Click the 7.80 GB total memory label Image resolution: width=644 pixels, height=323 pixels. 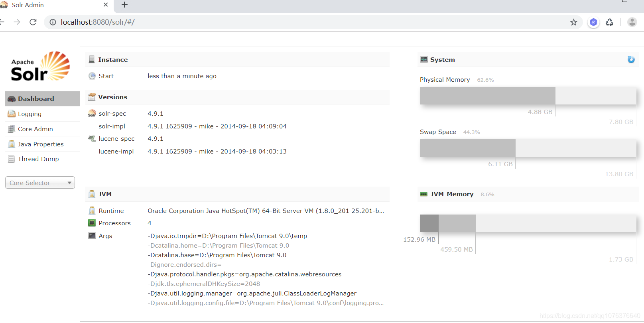click(621, 122)
